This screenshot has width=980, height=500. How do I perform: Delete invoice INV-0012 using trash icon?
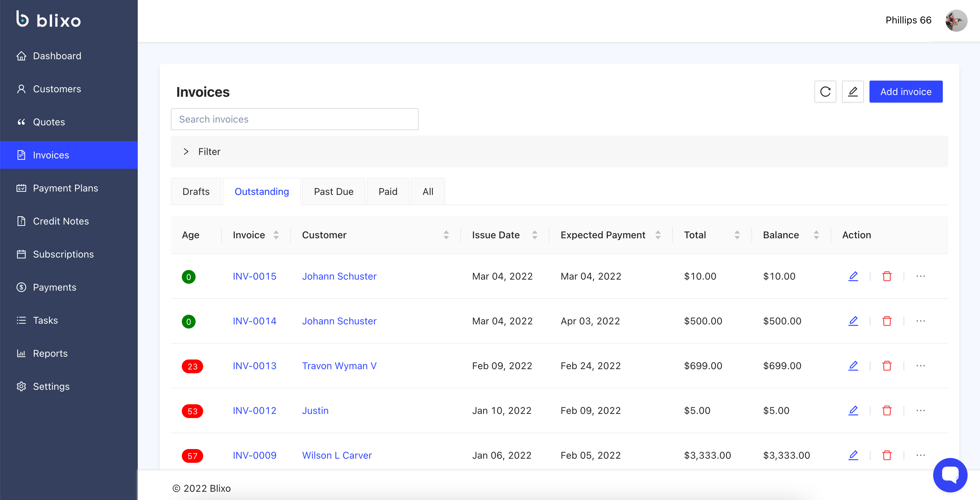tap(887, 410)
